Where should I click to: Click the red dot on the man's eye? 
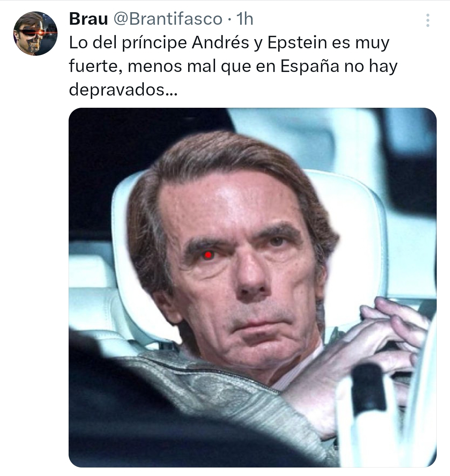click(208, 255)
